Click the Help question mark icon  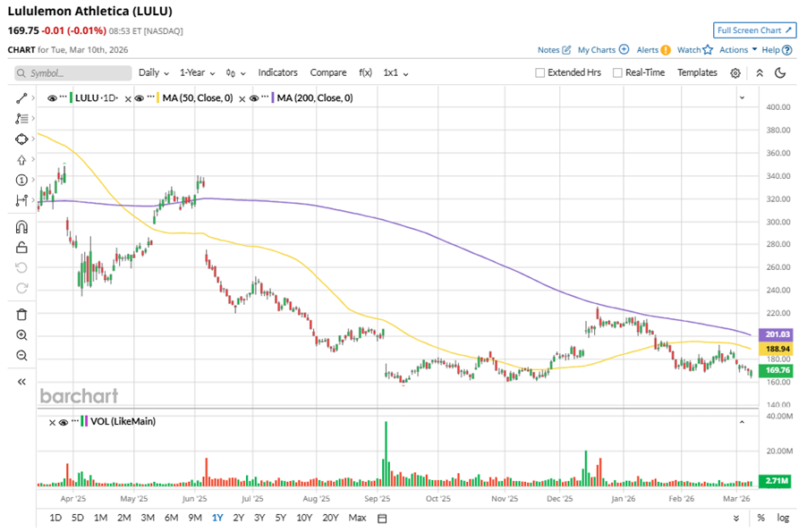(x=787, y=50)
